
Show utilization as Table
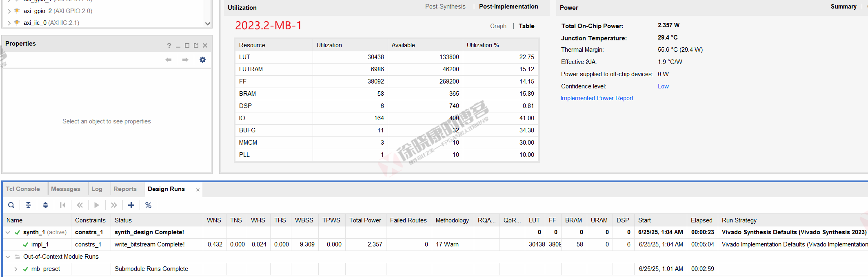point(526,26)
